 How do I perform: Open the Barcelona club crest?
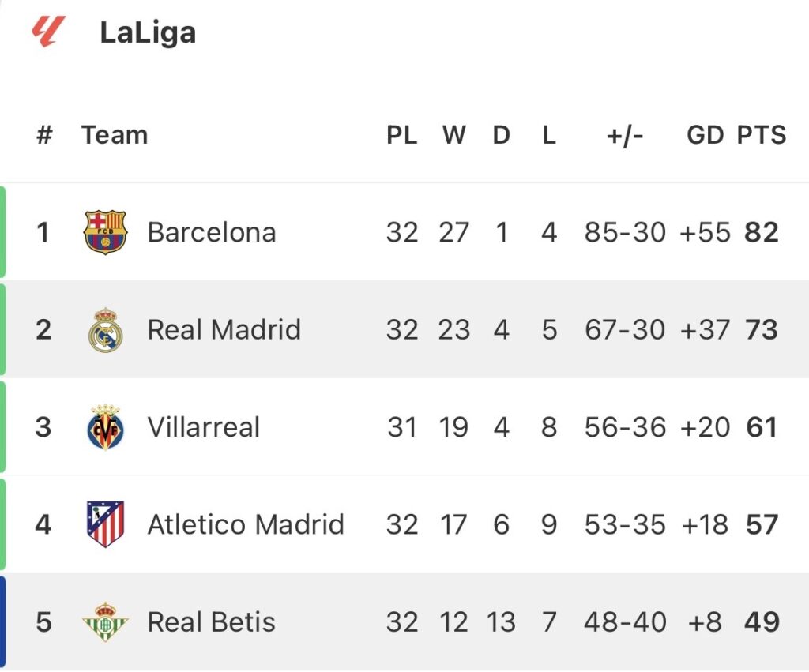105,232
